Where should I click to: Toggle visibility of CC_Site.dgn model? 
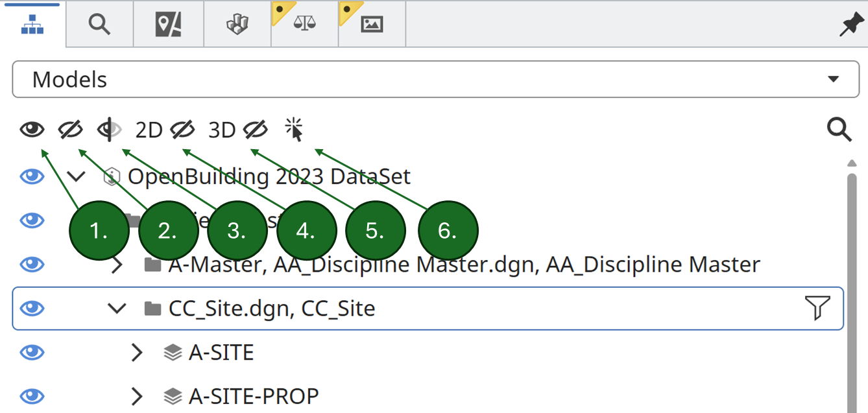[32, 309]
